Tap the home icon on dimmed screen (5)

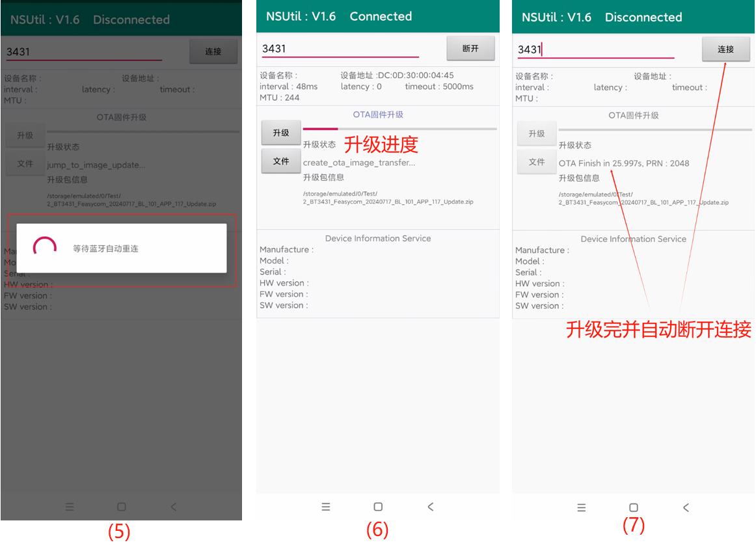122,507
